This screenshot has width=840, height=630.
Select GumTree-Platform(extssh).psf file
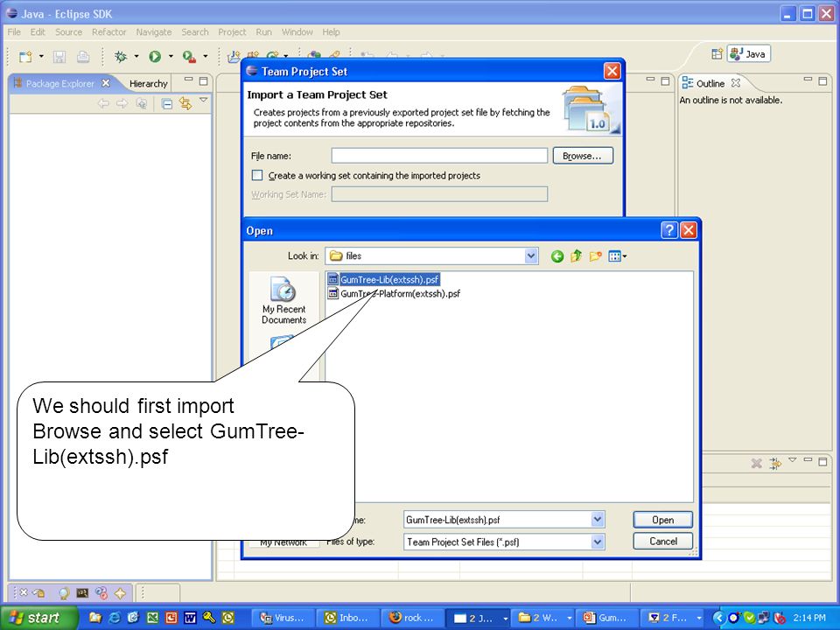pos(395,293)
